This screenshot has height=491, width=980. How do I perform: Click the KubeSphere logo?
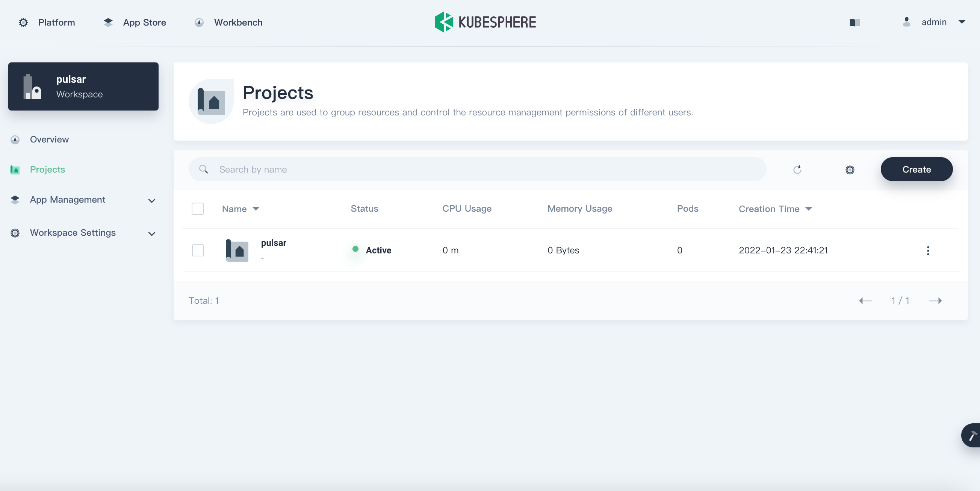pyautogui.click(x=485, y=22)
